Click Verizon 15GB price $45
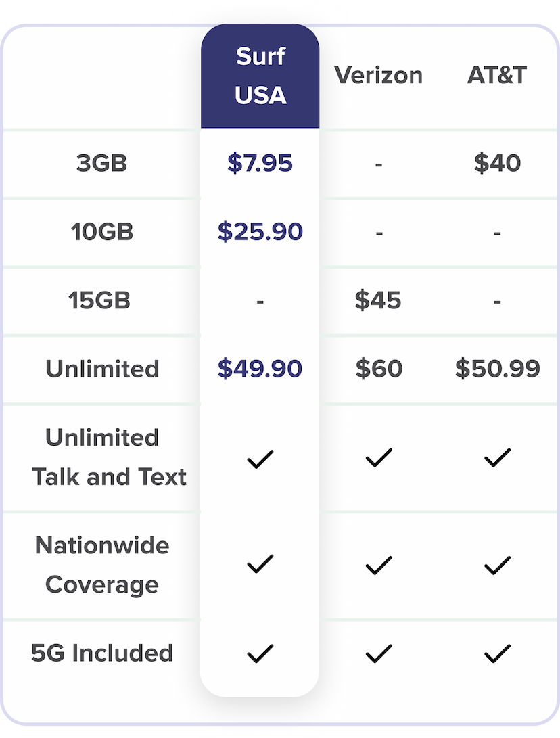The width and height of the screenshot is (560, 738). [378, 300]
